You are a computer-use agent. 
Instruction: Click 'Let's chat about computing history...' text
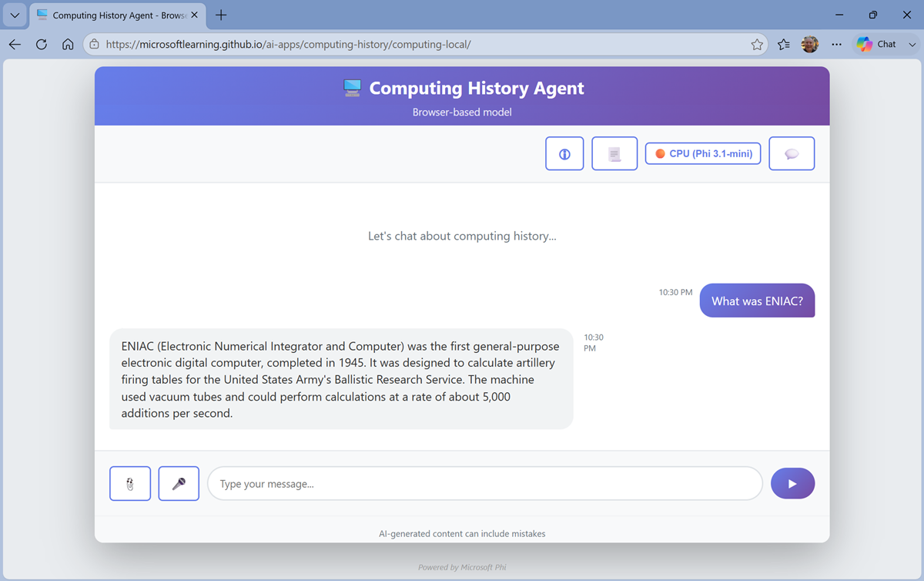[462, 236]
